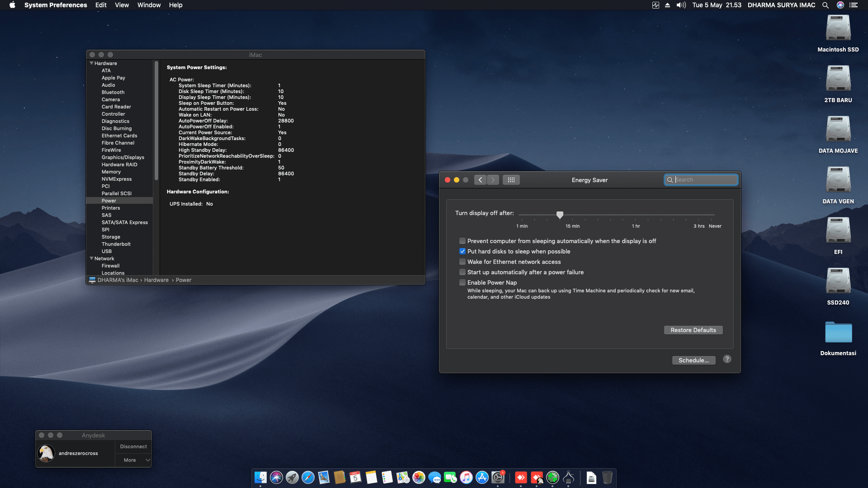Viewport: 868px width, 488px height.
Task: Open Reminders icon in dock
Action: (x=387, y=477)
